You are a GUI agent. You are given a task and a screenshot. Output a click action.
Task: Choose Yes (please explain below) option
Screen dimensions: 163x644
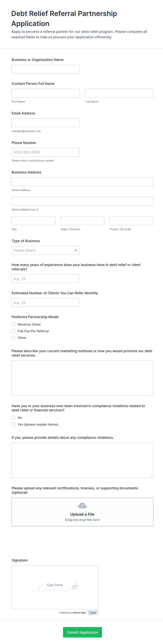[x=13, y=424]
